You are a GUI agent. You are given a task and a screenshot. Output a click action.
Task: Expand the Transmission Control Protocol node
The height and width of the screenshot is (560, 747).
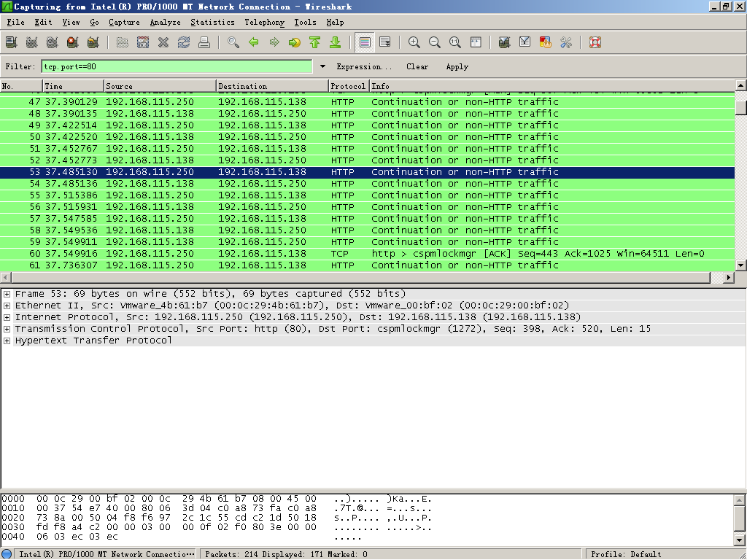(7, 329)
